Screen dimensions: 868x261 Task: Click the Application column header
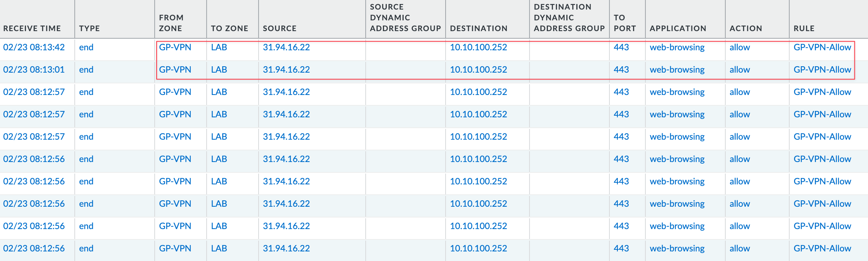point(678,28)
